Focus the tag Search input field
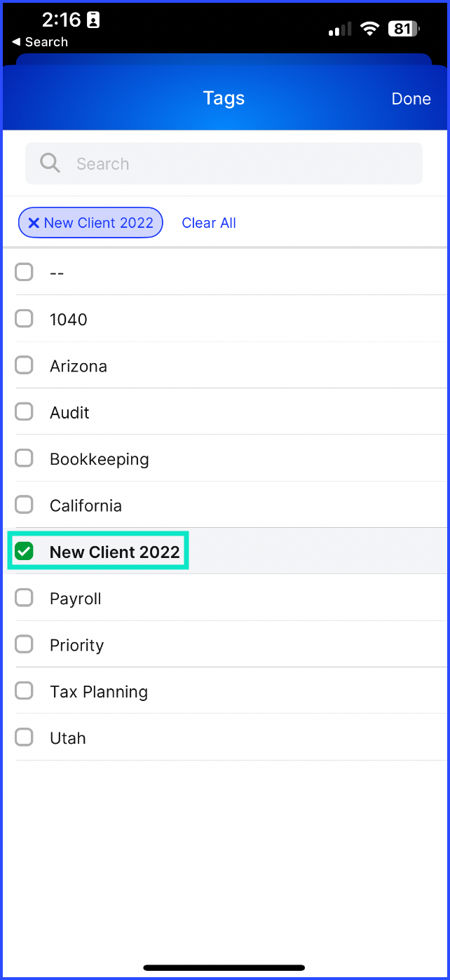This screenshot has width=450, height=980. (224, 163)
